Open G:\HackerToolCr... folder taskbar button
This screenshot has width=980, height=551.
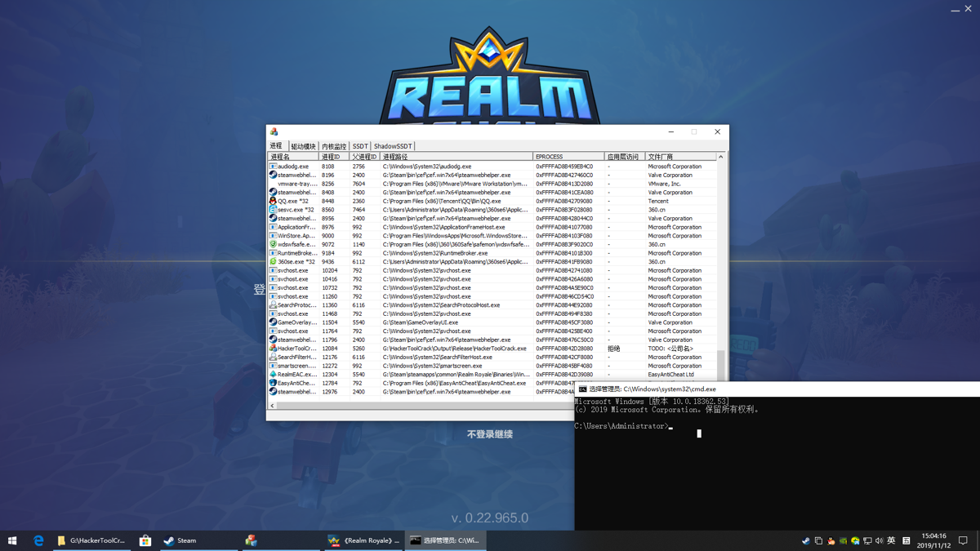91,540
